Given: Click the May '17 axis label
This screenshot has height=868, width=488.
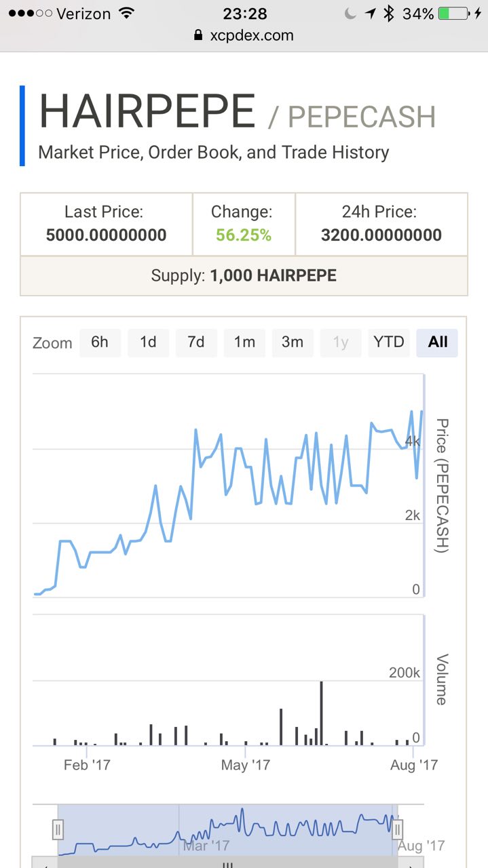Looking at the screenshot, I should [x=246, y=765].
